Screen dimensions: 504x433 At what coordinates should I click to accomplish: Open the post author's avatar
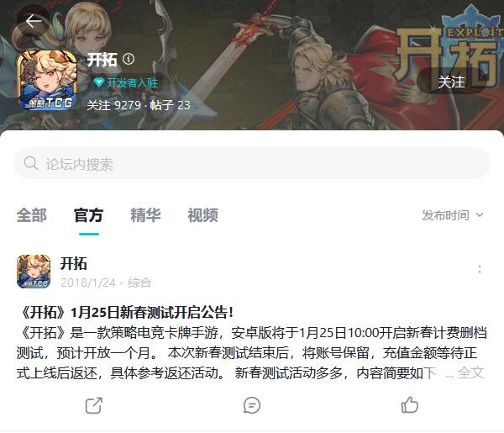pos(34,272)
